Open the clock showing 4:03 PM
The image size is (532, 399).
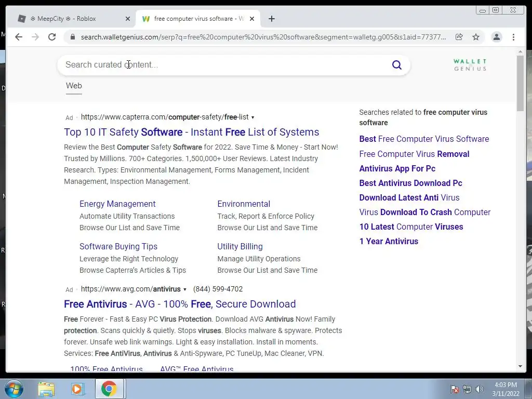506,389
